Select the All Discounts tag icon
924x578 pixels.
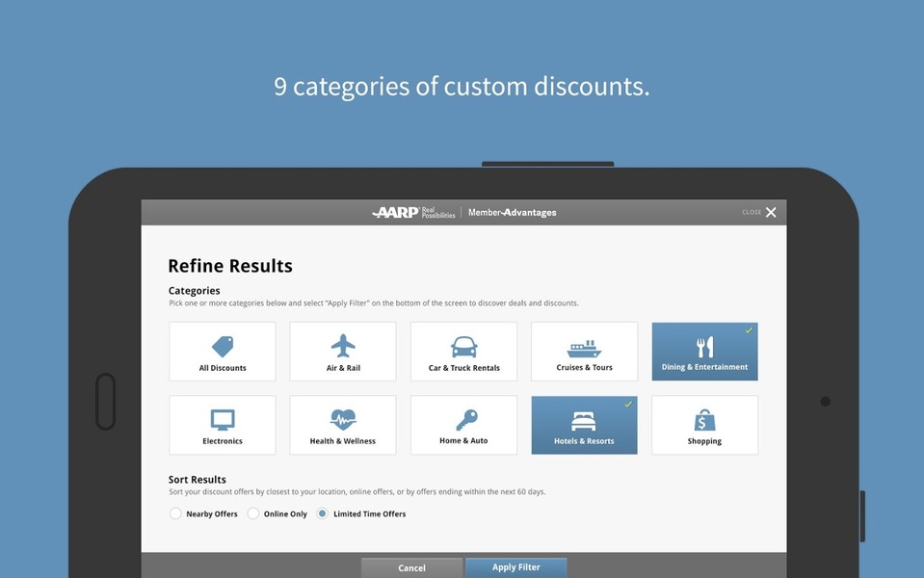click(223, 347)
